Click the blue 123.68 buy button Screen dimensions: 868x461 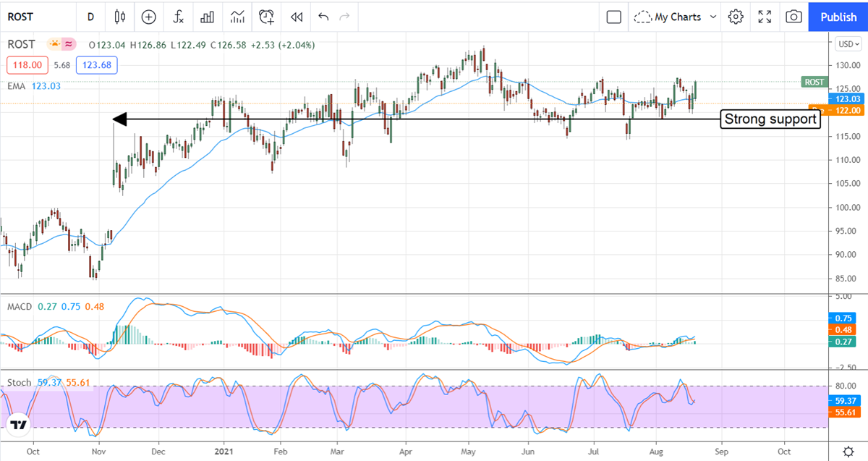tap(97, 65)
